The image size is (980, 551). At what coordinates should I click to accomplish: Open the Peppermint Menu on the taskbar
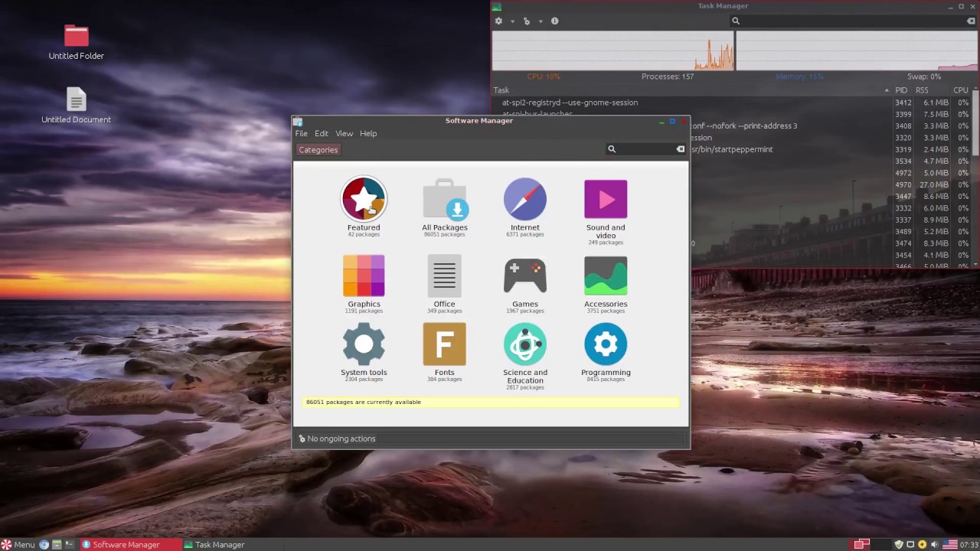pyautogui.click(x=17, y=544)
